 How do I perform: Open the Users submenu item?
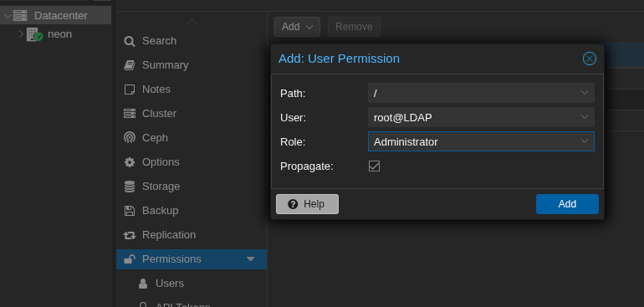pyautogui.click(x=192, y=284)
